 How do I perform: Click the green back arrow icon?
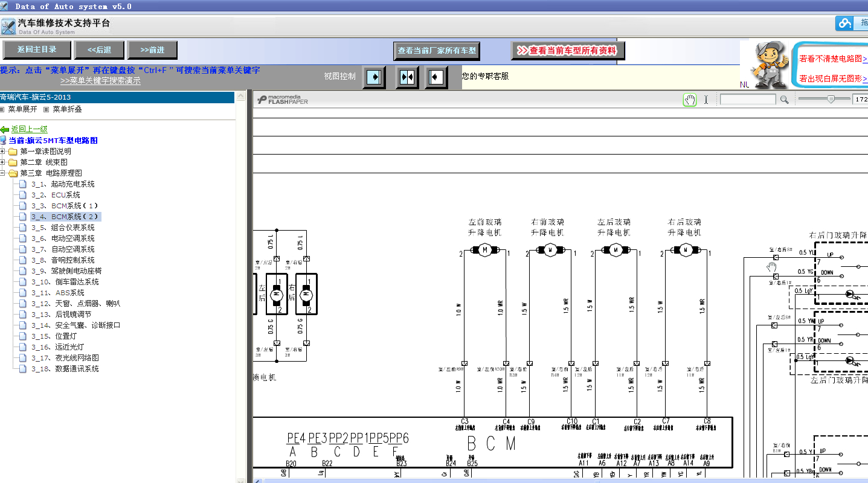point(5,129)
